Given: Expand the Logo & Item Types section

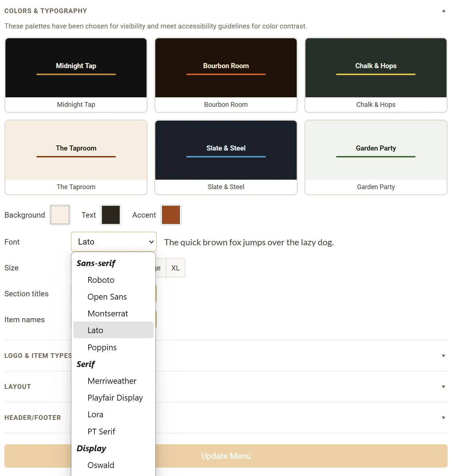Looking at the screenshot, I should (226, 356).
